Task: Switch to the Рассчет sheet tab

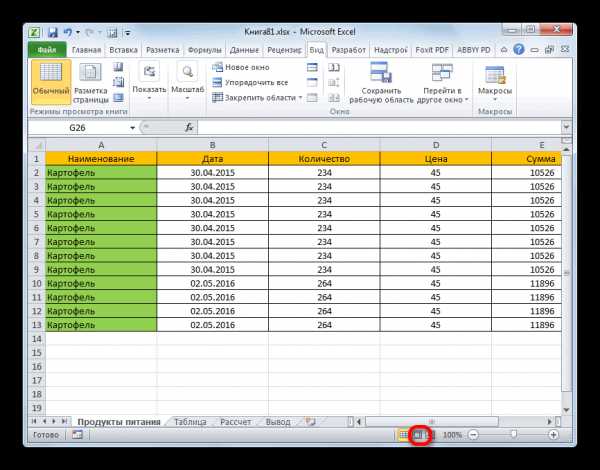Action: coord(235,422)
